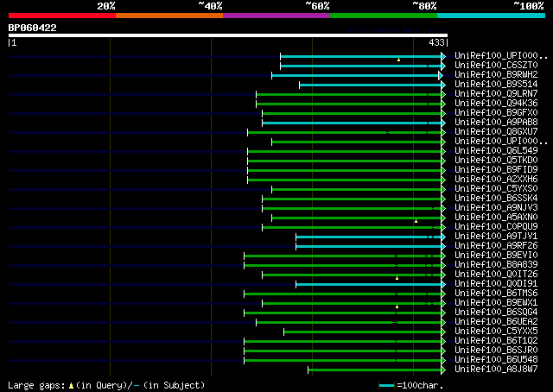This screenshot has height=392, width=553.
Task: Click the arrowhead ending the A9PAB8 alignment
Action: coord(443,123)
